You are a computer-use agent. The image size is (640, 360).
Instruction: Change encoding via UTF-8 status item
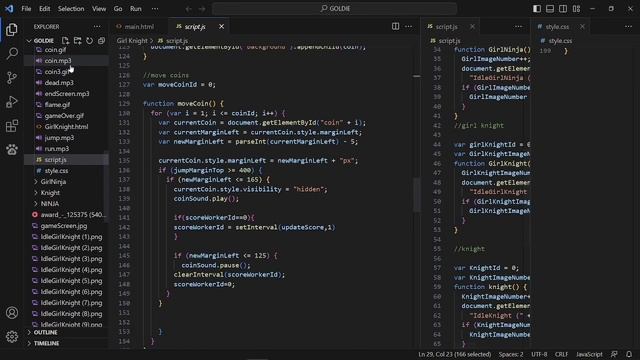539,354
